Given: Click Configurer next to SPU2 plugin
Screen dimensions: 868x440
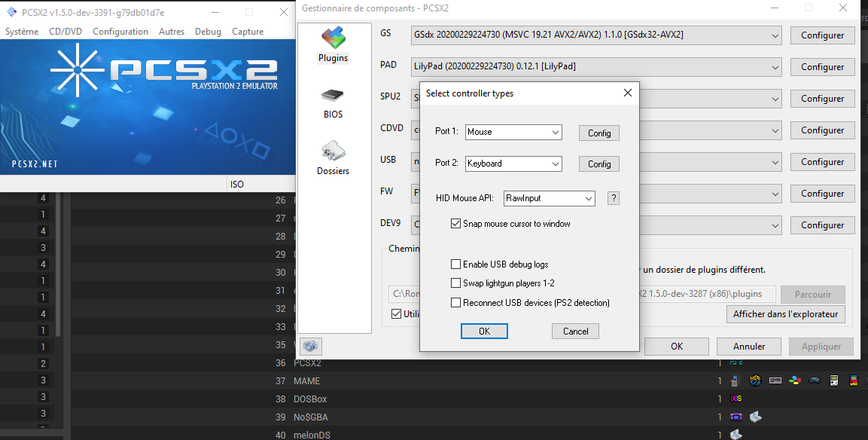Looking at the screenshot, I should point(822,99).
